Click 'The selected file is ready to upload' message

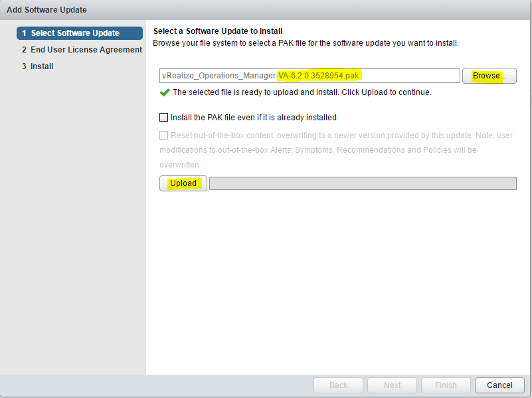click(x=302, y=92)
